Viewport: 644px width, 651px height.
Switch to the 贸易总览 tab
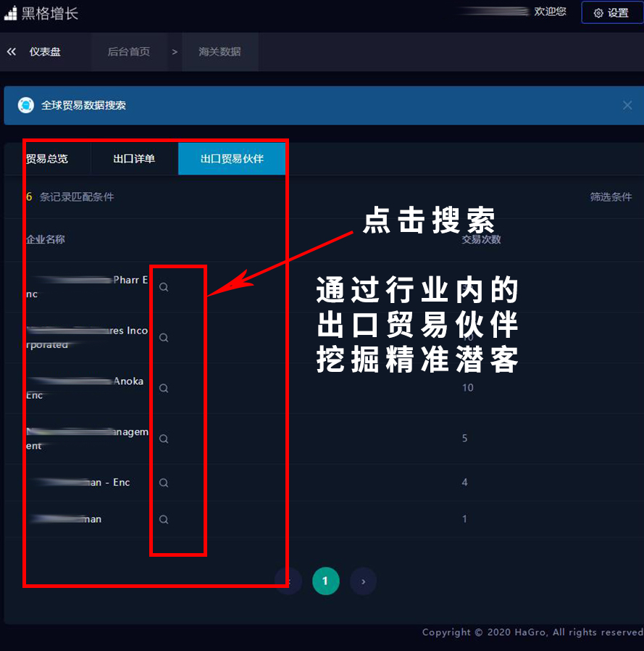click(48, 159)
